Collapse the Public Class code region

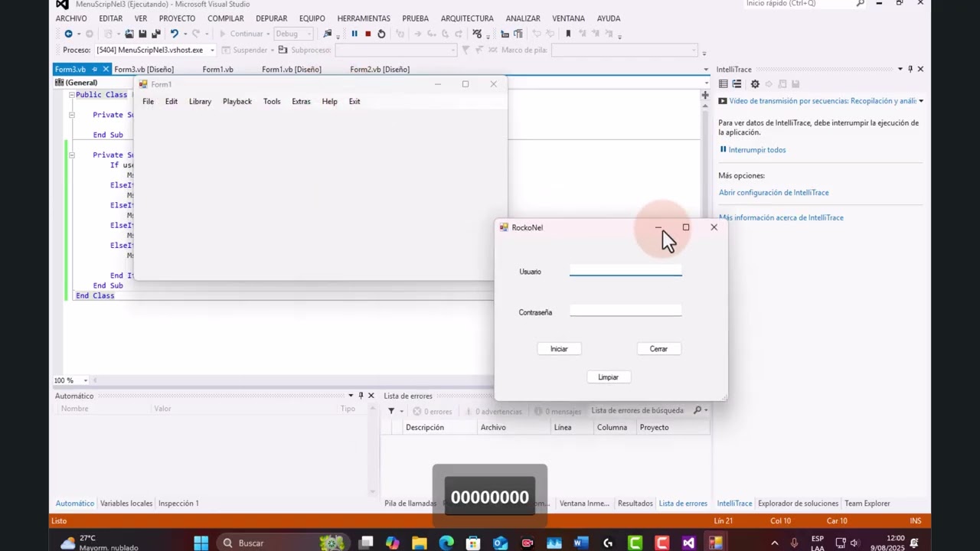pyautogui.click(x=72, y=95)
